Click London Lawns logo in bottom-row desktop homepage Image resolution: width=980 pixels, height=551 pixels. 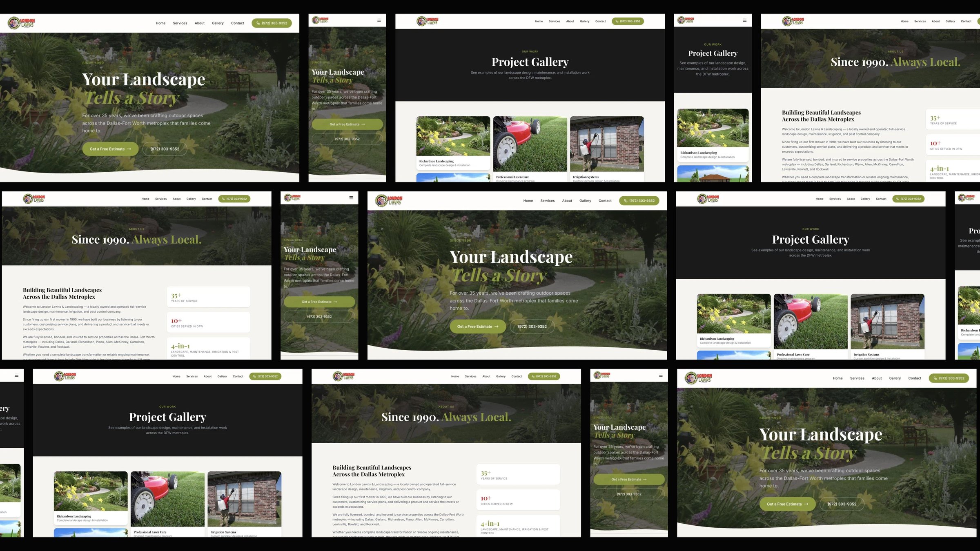(698, 378)
